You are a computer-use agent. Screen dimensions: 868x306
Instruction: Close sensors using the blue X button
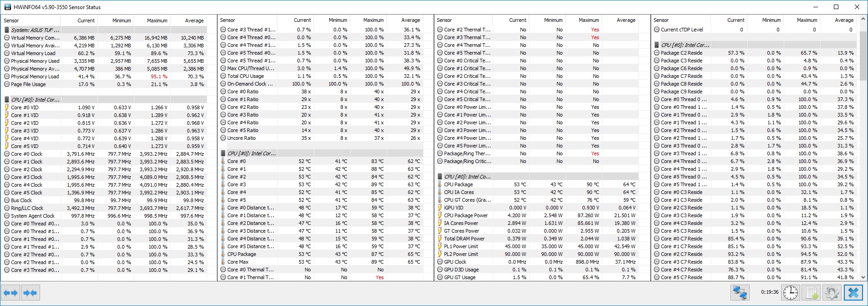853,292
